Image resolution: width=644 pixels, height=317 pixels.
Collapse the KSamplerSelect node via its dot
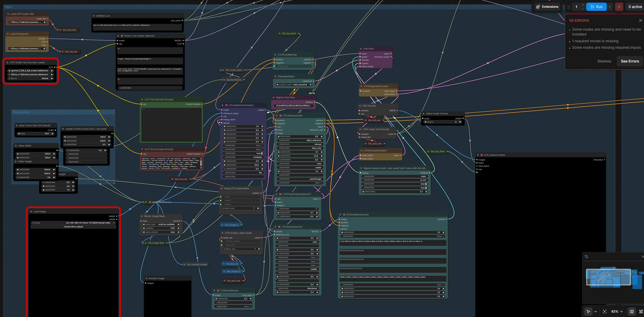click(275, 76)
